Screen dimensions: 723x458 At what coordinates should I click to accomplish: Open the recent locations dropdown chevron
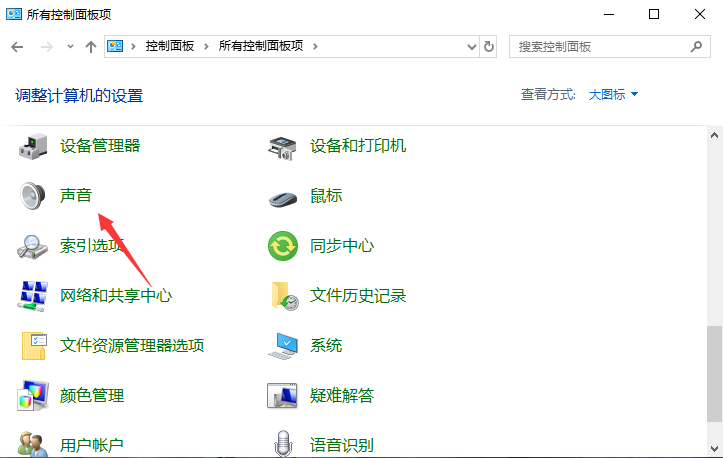coord(70,47)
